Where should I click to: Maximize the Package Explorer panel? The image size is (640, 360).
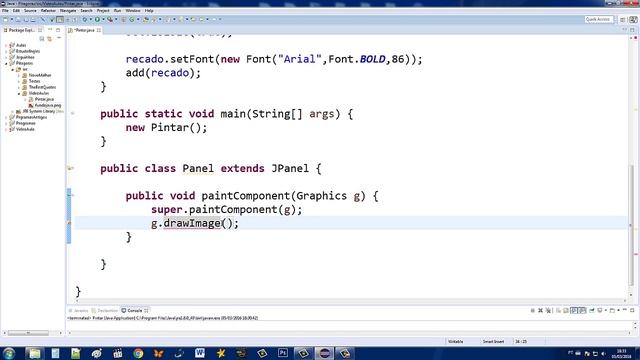(58, 30)
